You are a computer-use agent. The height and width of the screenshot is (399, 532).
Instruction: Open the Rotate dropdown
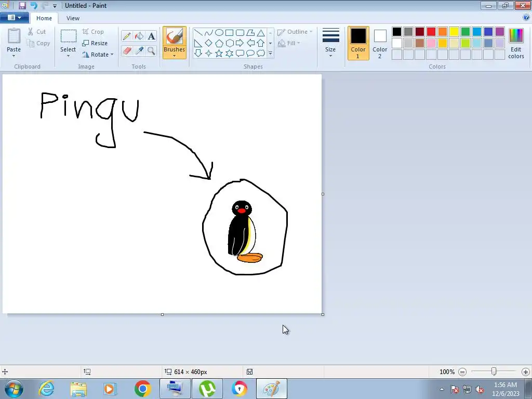click(x=98, y=55)
